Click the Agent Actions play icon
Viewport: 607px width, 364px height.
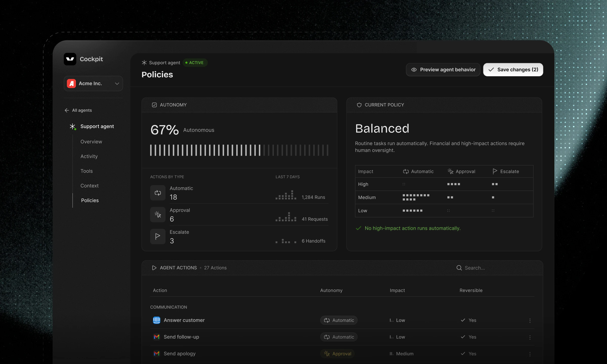154,268
